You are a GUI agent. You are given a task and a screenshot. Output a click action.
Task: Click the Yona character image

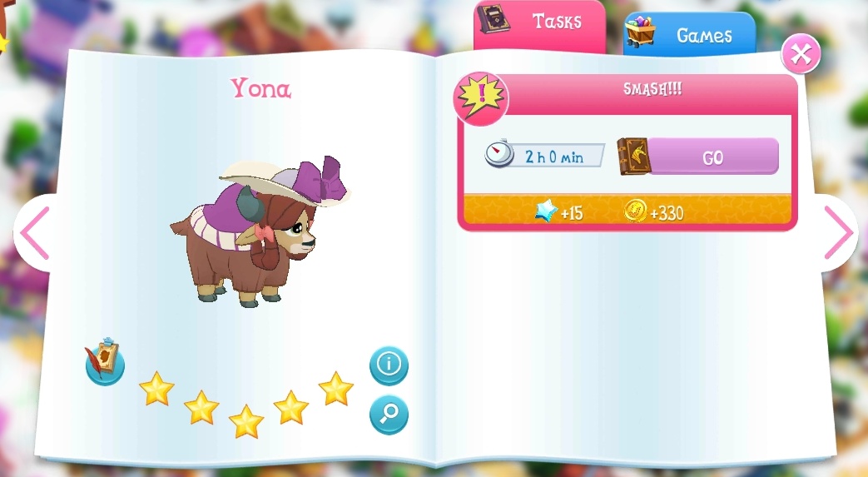point(260,231)
